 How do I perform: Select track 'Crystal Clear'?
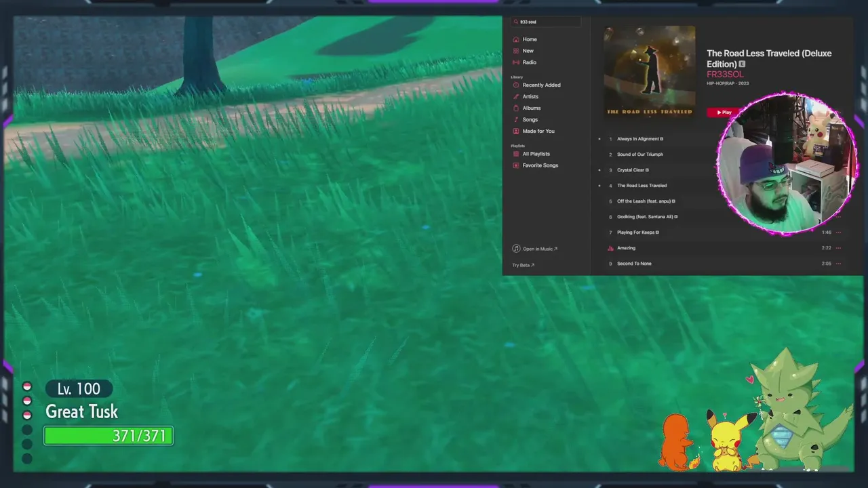point(633,170)
